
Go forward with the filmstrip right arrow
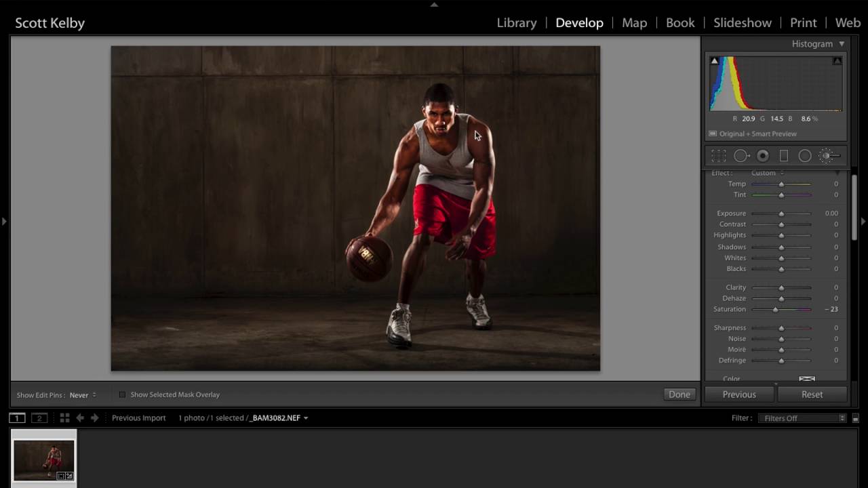(x=95, y=418)
